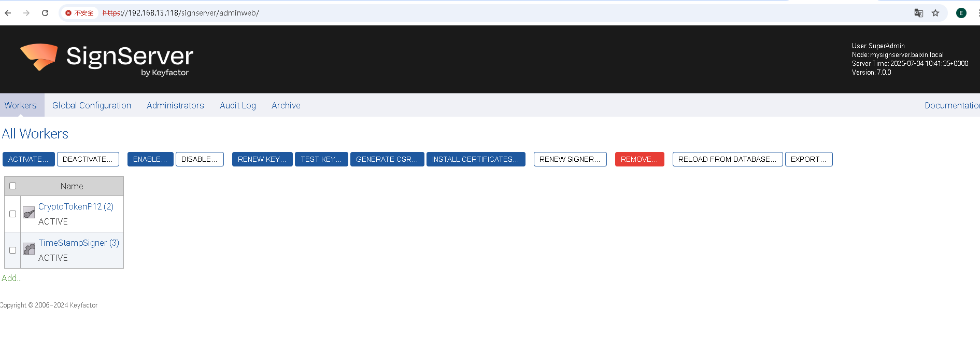The image size is (980, 363).
Task: Open the TimeStampSigner (3) worker link
Action: tap(79, 243)
